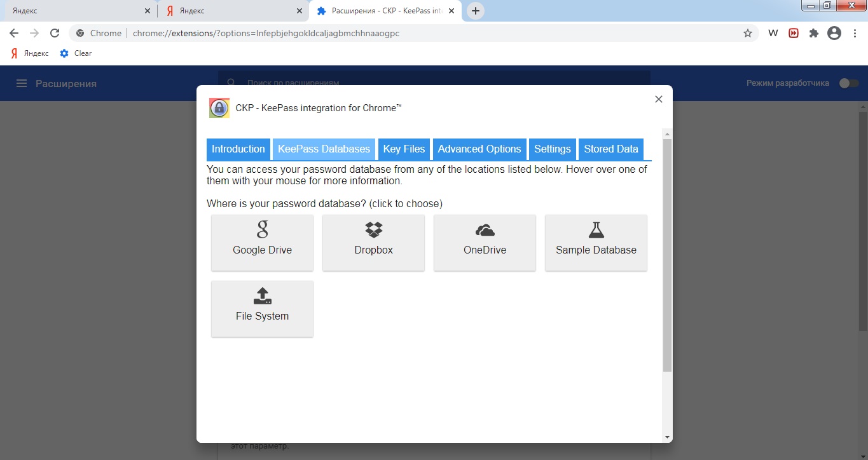Open hamburger menu next to Расширения
This screenshot has width=868, height=460.
click(22, 83)
